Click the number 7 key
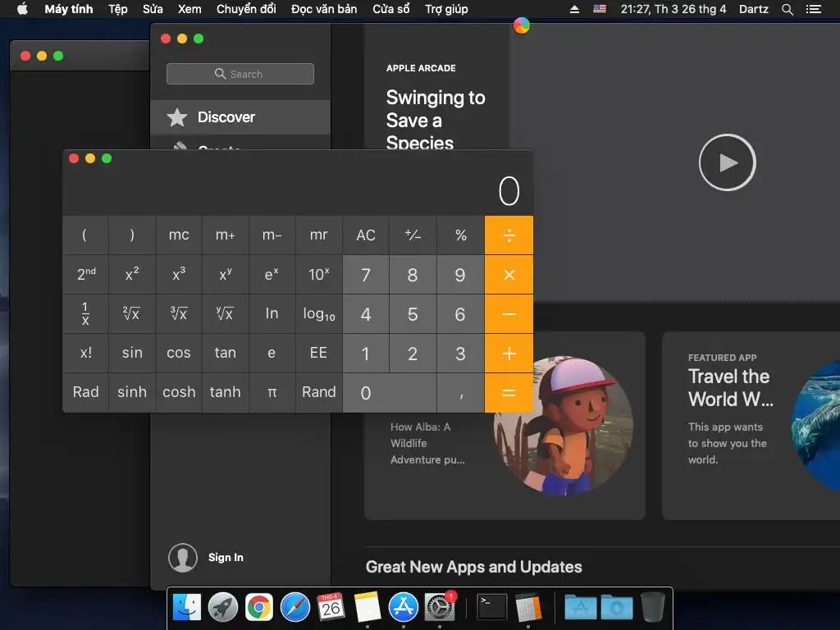 [x=366, y=275]
